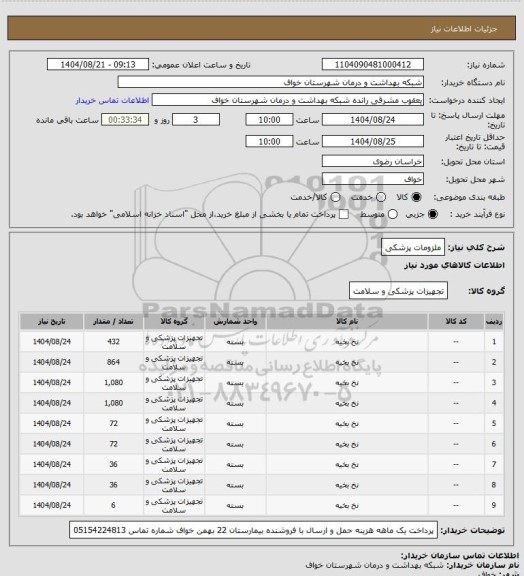Select the جزیی purchase type radio
Viewport: 524px width, 576px height.
click(x=433, y=214)
